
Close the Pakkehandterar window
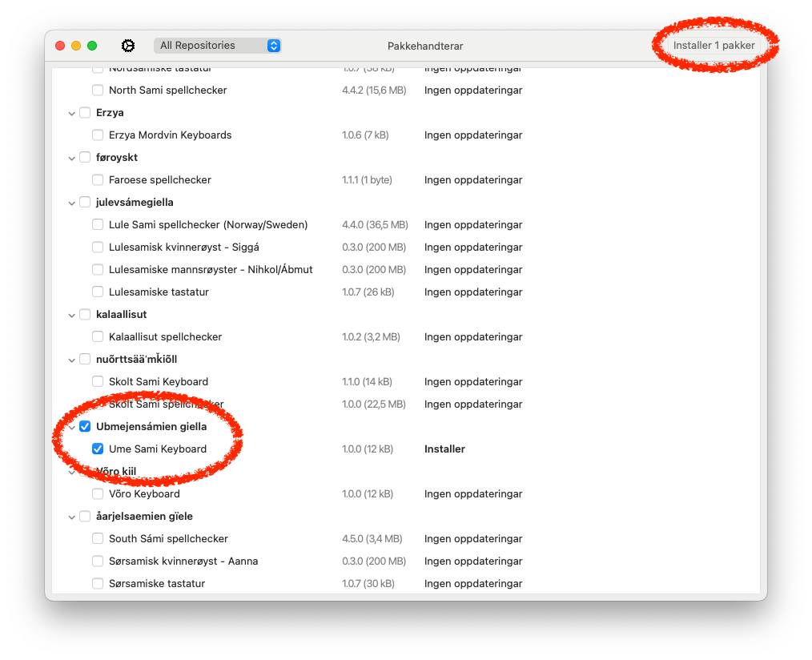(x=60, y=46)
